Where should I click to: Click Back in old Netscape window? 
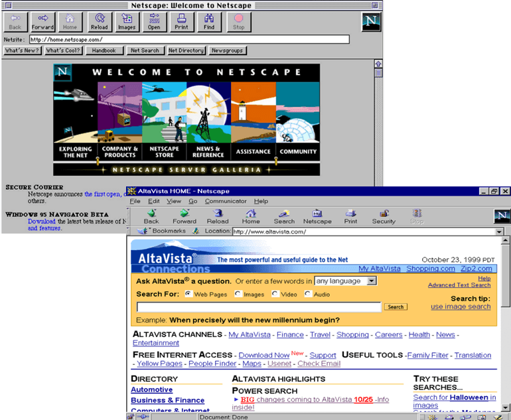coord(15,22)
